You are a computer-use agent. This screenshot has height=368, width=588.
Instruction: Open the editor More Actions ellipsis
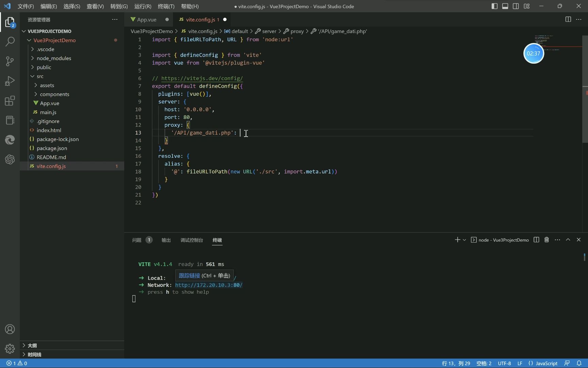click(x=578, y=19)
